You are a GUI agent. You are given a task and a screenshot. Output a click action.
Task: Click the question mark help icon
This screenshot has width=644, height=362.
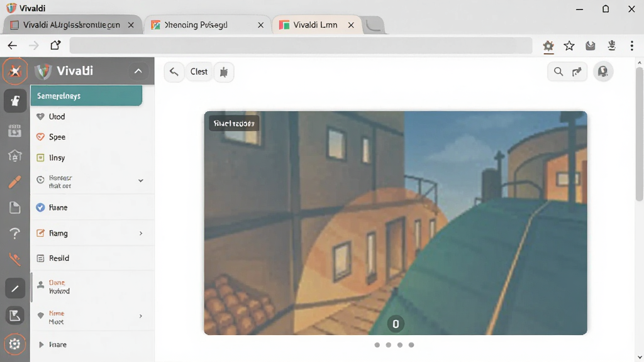(15, 233)
